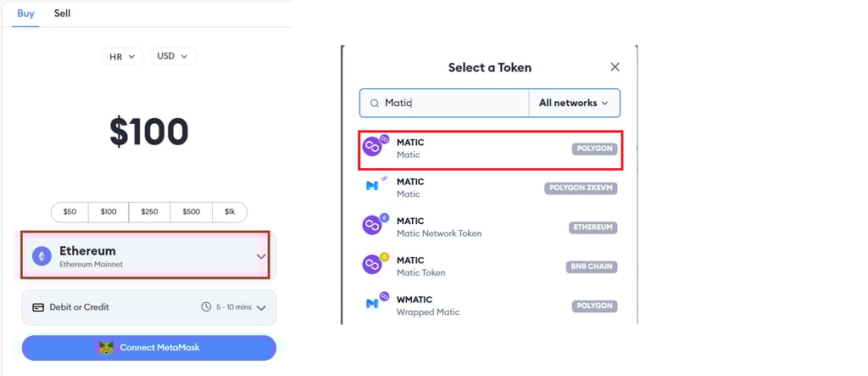Image resolution: width=868 pixels, height=376 pixels.
Task: Click the search magnifier in the token field
Action: click(375, 104)
